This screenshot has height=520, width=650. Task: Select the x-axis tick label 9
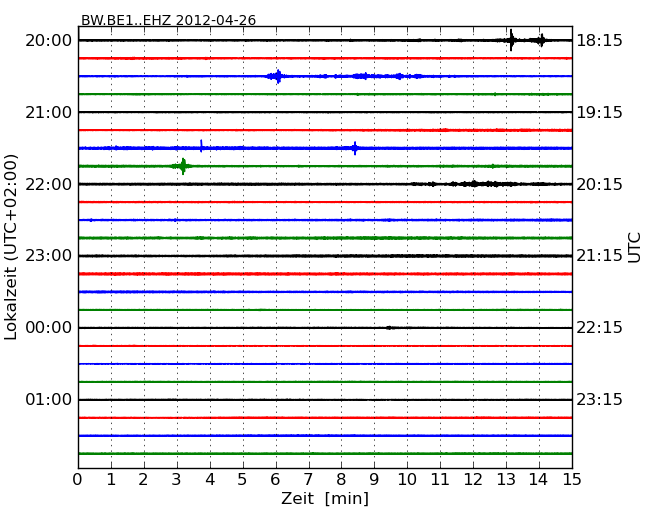tap(374, 479)
